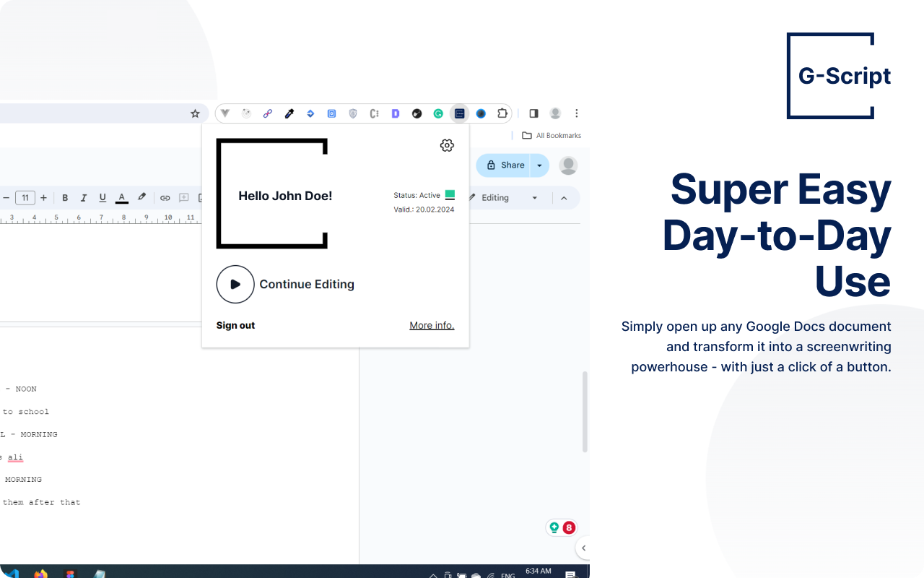Collapse the Docs toolbar with the chevron up
Image resolution: width=924 pixels, height=578 pixels.
tap(564, 198)
